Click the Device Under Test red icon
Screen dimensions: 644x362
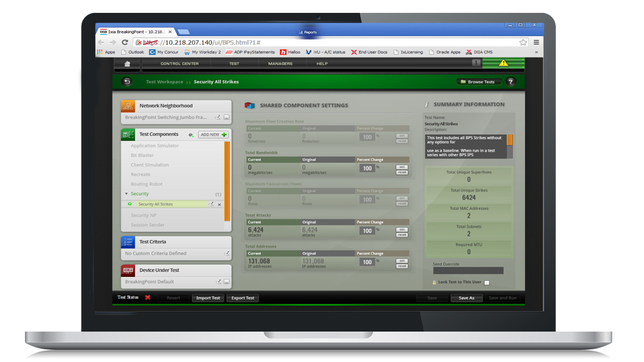[128, 270]
